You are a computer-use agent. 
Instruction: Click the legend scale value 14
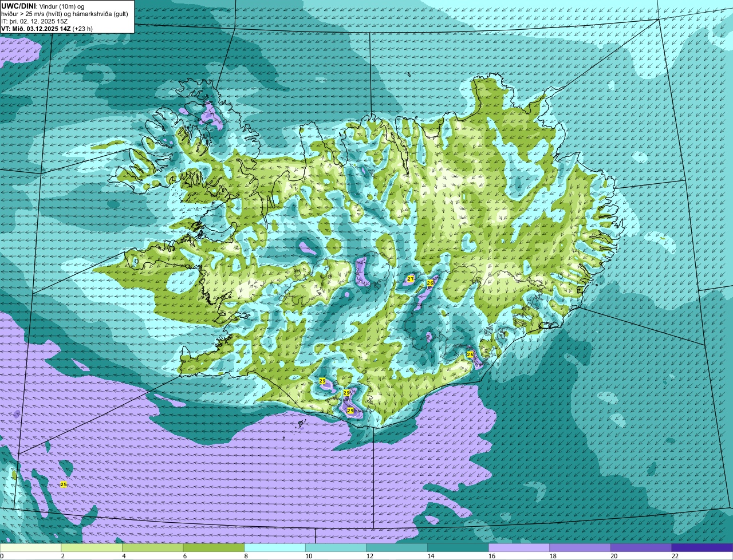(431, 556)
